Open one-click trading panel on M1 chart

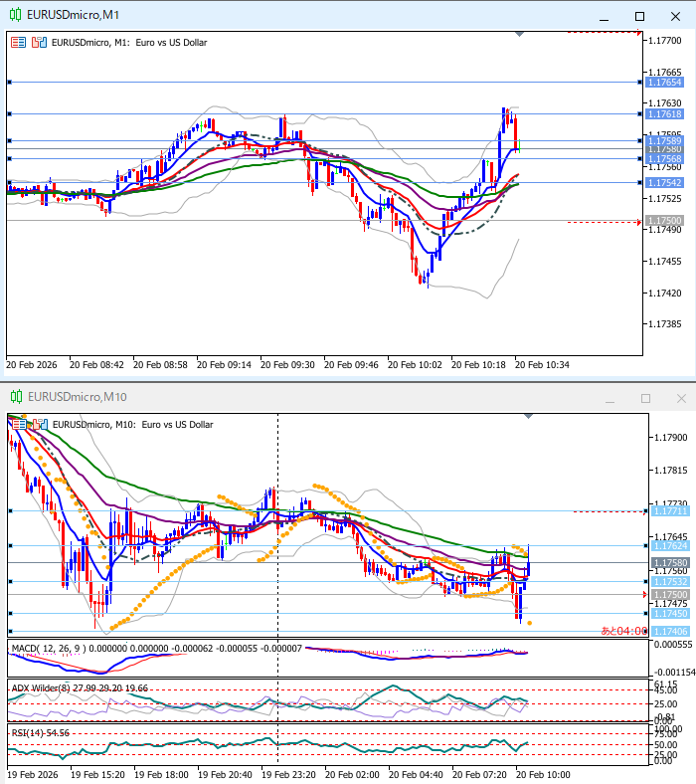(x=18, y=43)
